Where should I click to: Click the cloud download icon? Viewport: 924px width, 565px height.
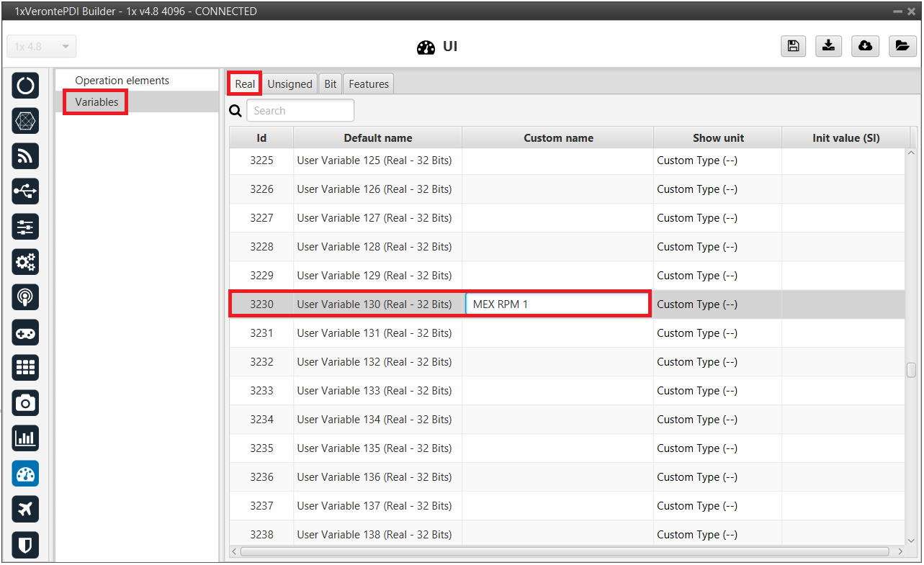(x=865, y=46)
